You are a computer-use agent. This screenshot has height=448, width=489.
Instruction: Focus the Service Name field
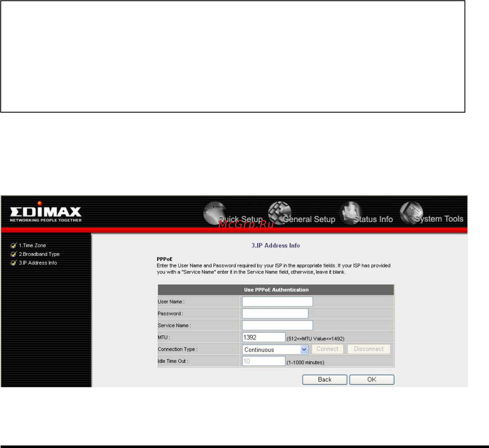click(277, 325)
